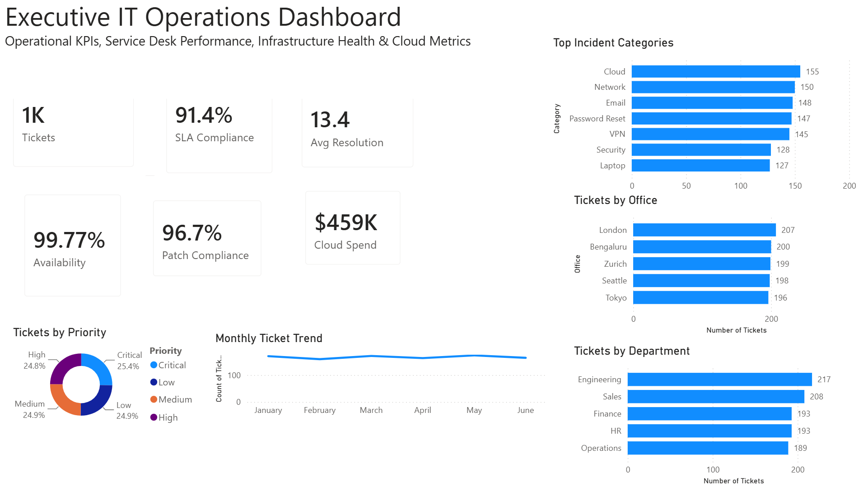Click the HR department bar
The image size is (868, 491).
(709, 431)
